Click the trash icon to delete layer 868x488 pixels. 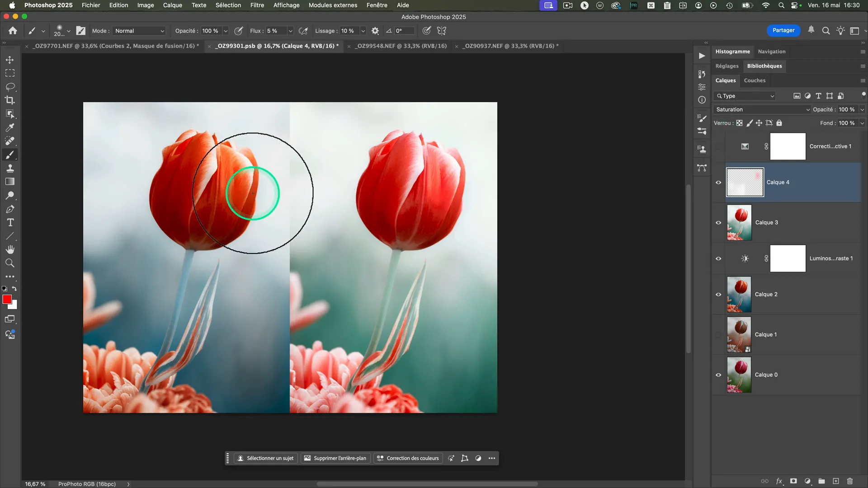pos(850,481)
